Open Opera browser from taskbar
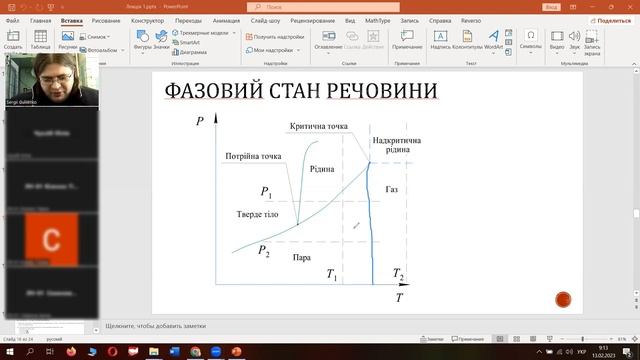640x360 pixels. (x=113, y=351)
